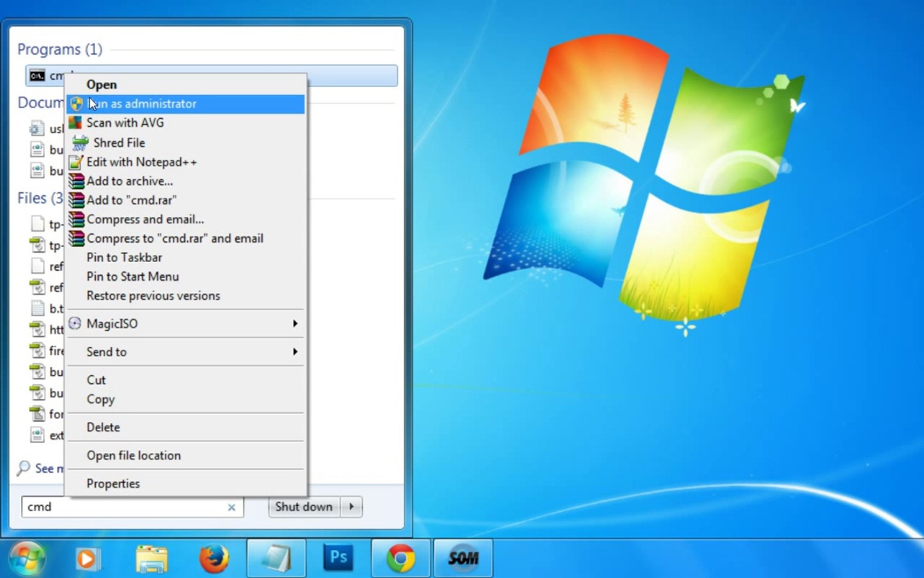This screenshot has width=924, height=578.
Task: Choose Run as administrator in context menu
Action: (x=186, y=104)
